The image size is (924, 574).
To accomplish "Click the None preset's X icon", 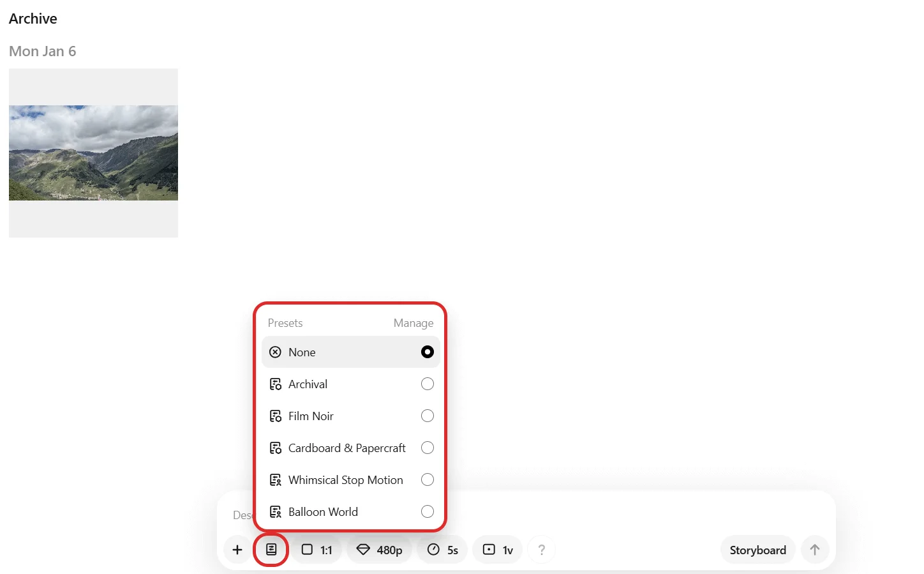I will (275, 352).
